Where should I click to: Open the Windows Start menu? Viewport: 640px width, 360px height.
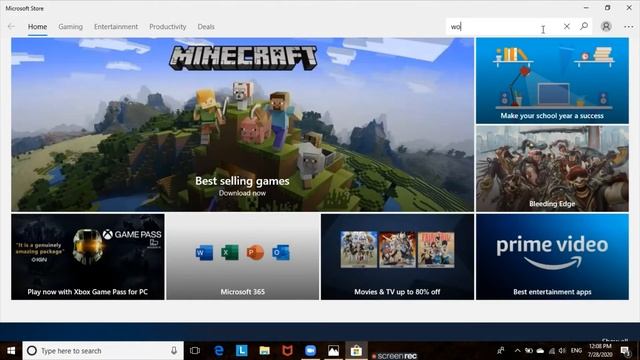[11, 351]
